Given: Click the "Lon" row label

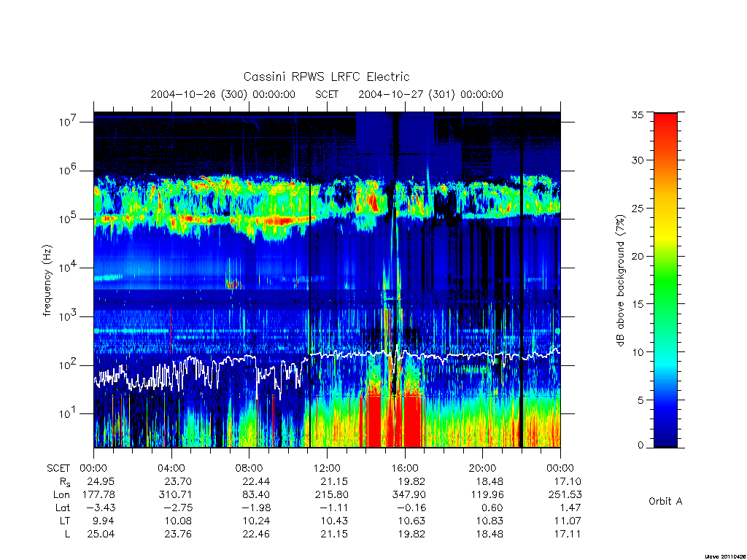Looking at the screenshot, I should 62,495.
